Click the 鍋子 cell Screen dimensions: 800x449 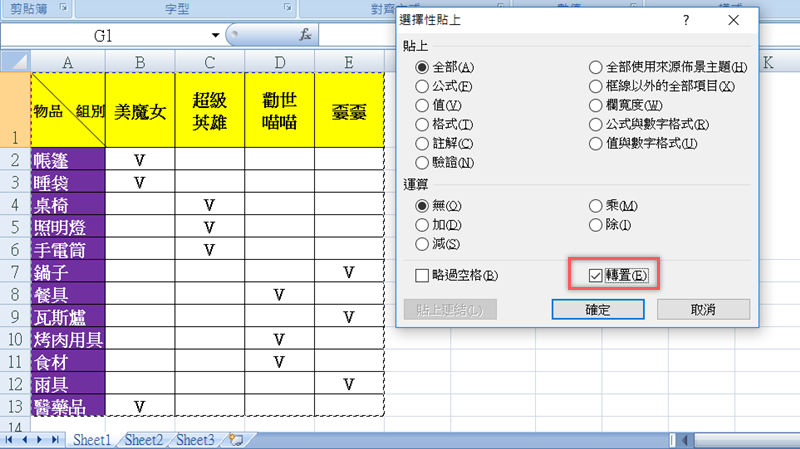tap(68, 272)
